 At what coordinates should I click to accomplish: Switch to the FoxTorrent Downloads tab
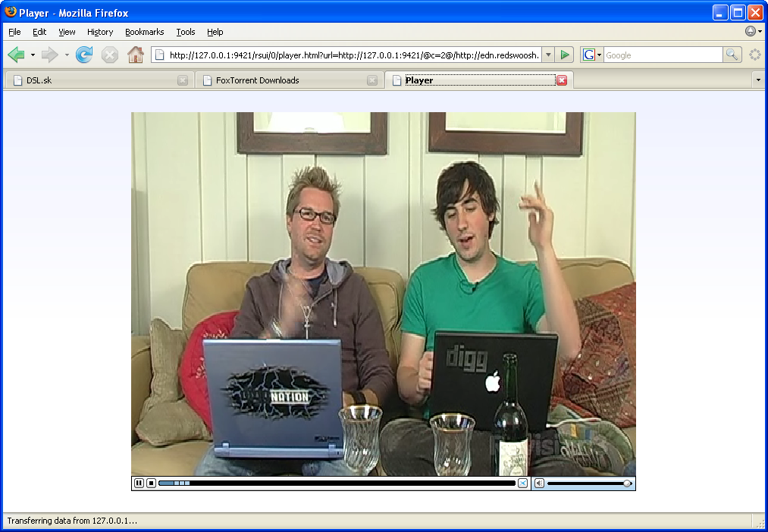point(289,80)
